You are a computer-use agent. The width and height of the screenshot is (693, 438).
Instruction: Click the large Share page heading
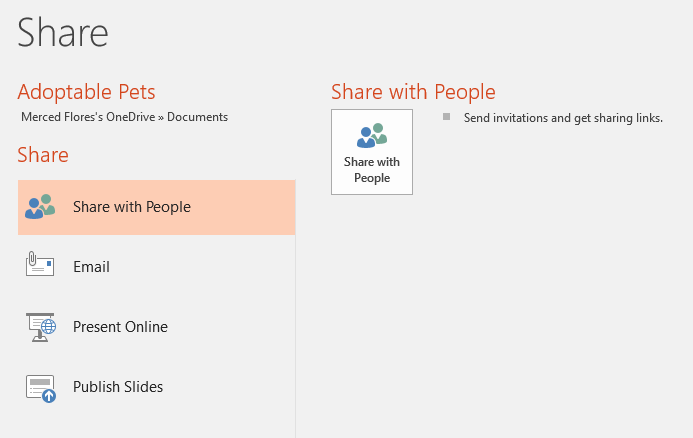(x=62, y=32)
